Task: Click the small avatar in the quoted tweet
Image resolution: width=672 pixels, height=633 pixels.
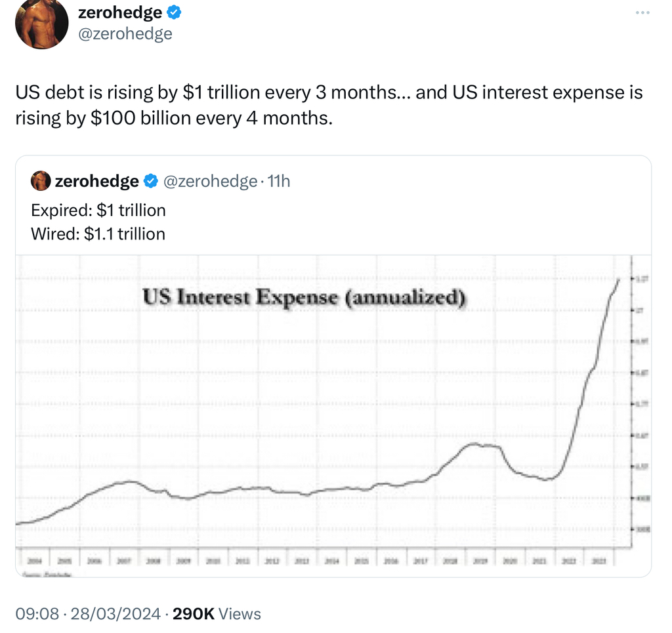Action: point(41,181)
